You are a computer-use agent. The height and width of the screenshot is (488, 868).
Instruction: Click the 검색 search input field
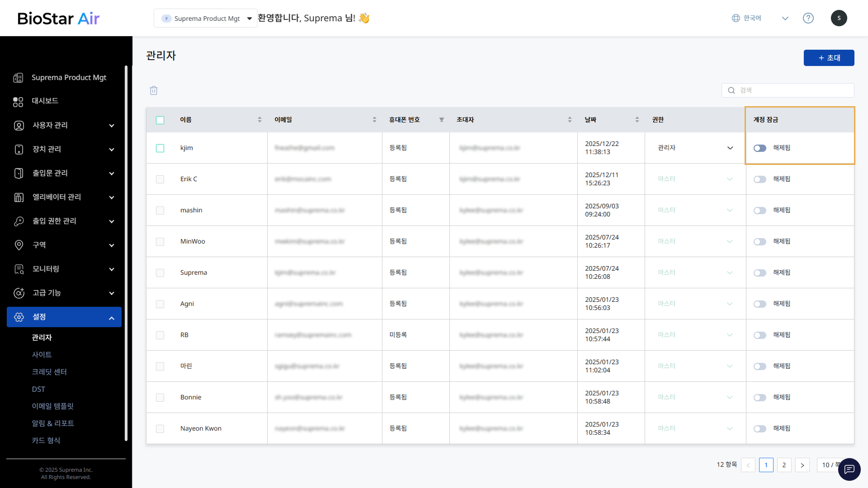[793, 90]
